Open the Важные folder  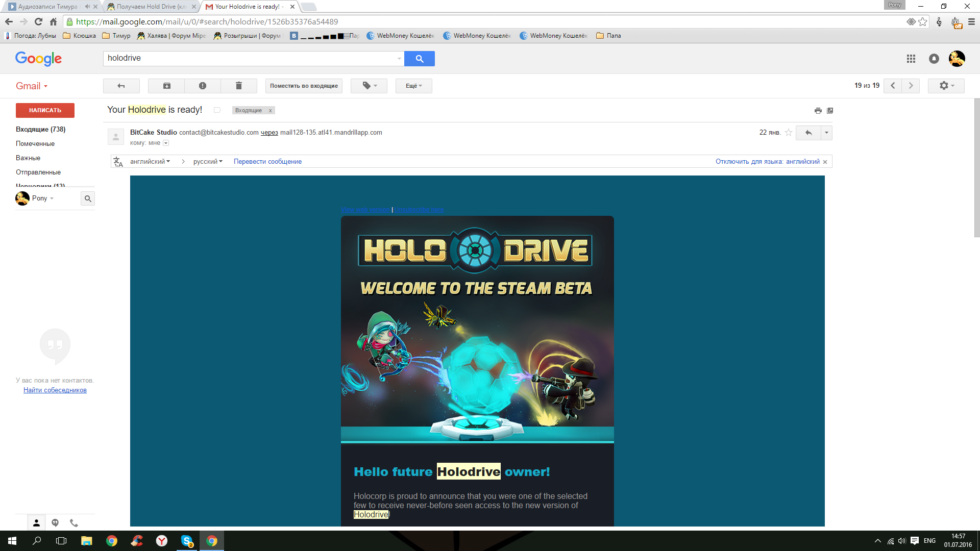(x=28, y=158)
